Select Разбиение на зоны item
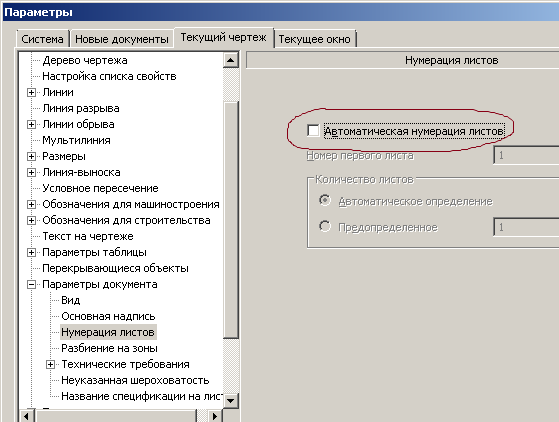Image resolution: width=559 pixels, height=422 pixels. click(109, 348)
